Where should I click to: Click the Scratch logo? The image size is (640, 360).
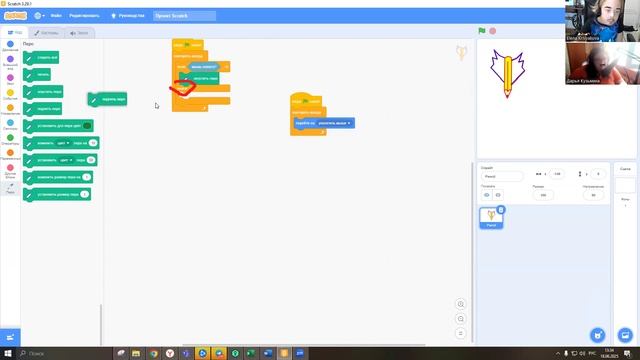pos(16,16)
